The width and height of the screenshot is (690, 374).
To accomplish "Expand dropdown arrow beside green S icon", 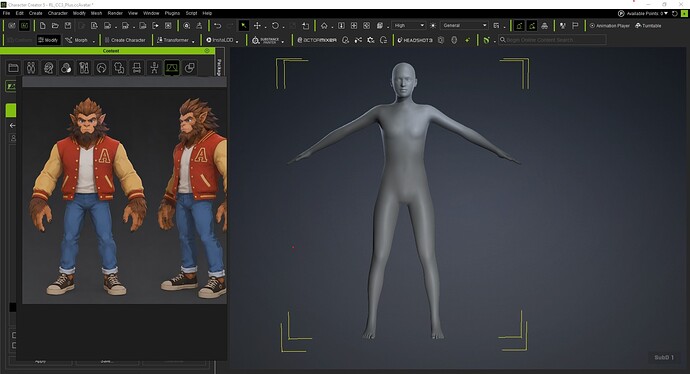I will click(x=495, y=41).
